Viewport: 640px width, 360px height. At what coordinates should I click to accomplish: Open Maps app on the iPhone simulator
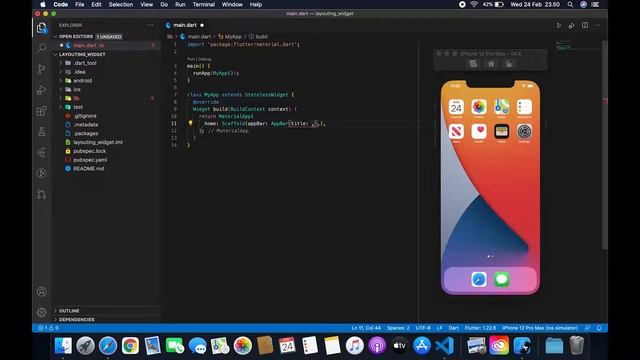[502, 107]
